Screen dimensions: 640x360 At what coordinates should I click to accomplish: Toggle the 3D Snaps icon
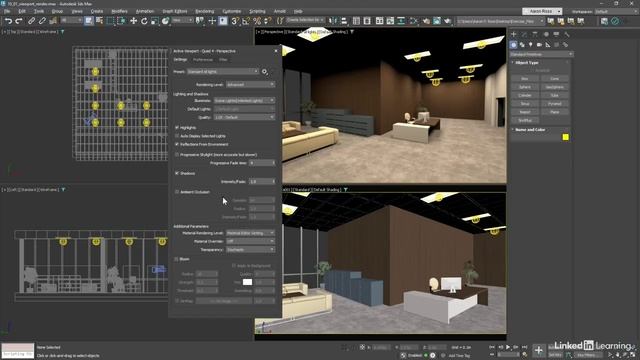point(235,21)
